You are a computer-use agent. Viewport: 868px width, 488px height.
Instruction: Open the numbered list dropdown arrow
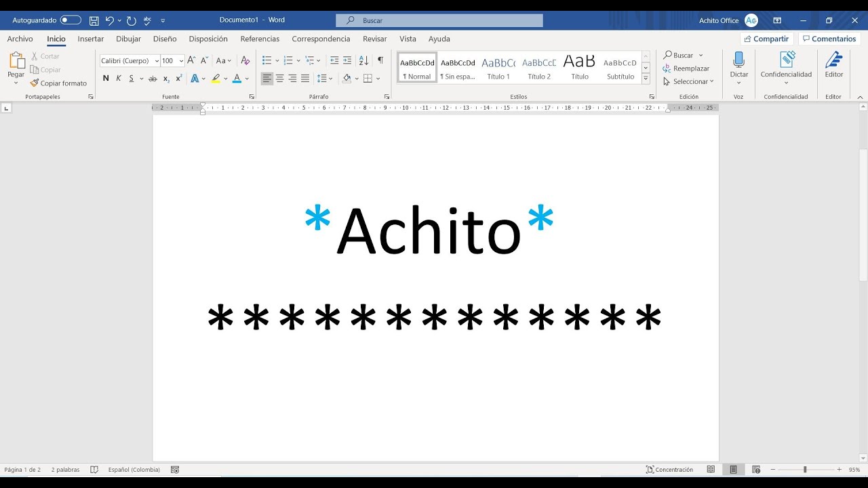tap(298, 61)
